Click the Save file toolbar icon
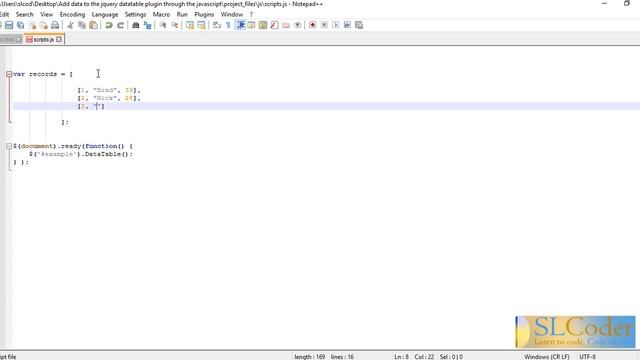This screenshot has width=640, height=360. click(9, 25)
